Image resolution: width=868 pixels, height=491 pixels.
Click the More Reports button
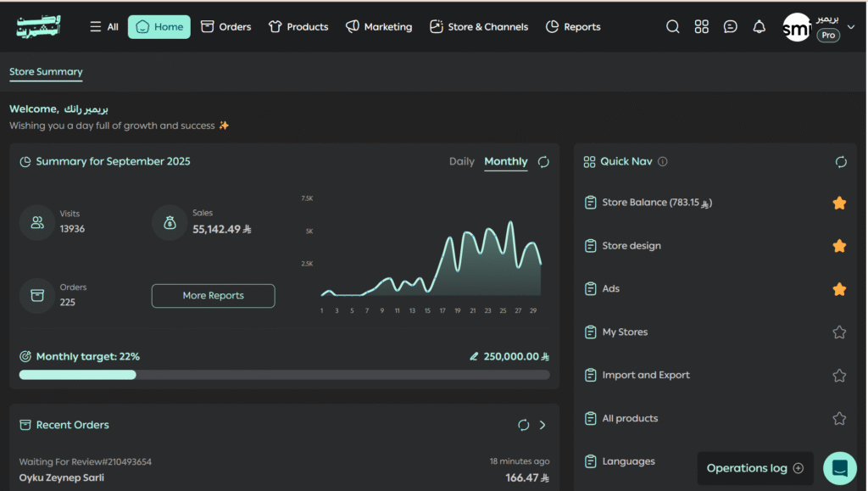tap(213, 296)
